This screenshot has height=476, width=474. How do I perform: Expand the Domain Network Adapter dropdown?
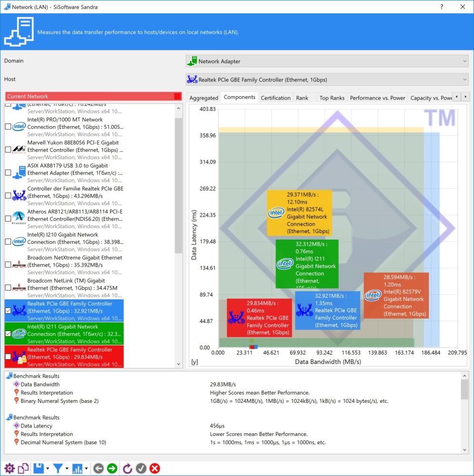point(327,61)
